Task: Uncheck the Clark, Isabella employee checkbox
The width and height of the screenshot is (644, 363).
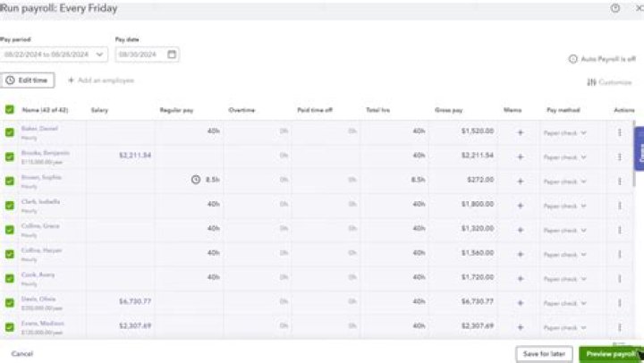Action: coord(10,206)
